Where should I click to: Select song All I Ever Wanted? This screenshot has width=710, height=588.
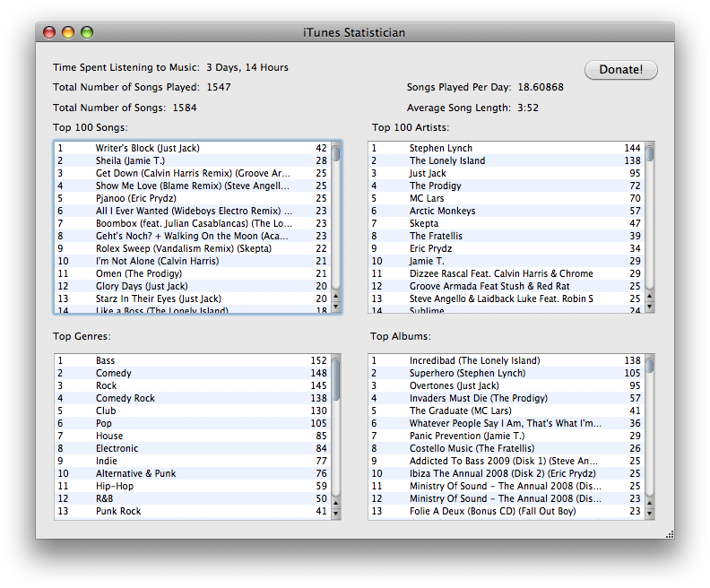[x=193, y=211]
